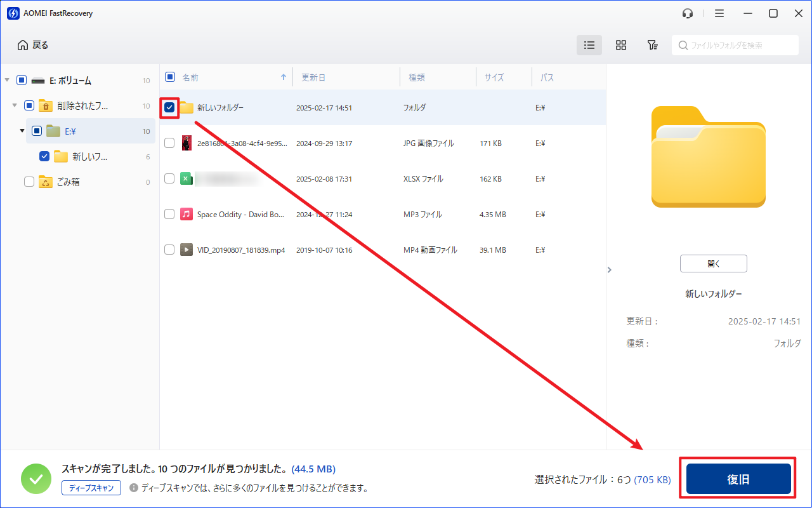Click the search field for files and folders
The height and width of the screenshot is (508, 812).
click(735, 45)
